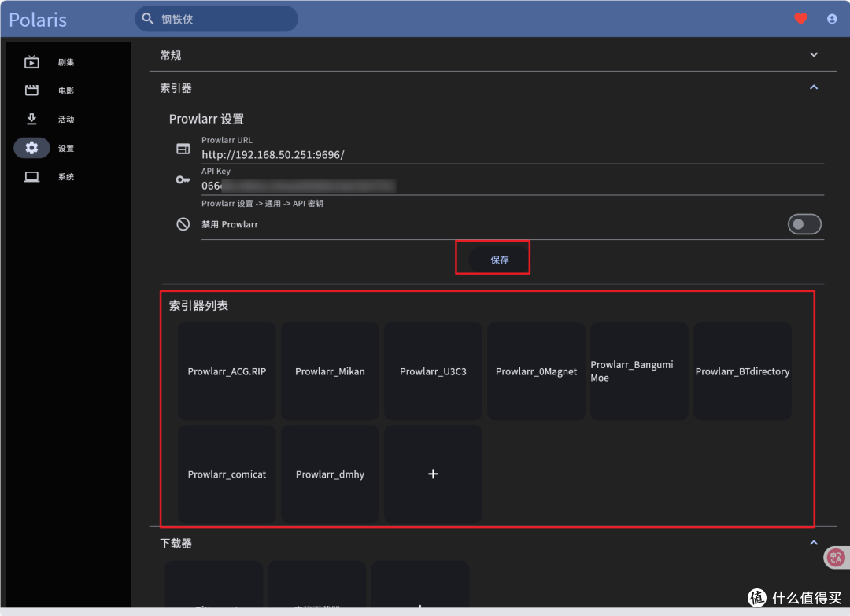
Task: Click the 禁用 Prowlarr block icon
Action: pyautogui.click(x=183, y=223)
